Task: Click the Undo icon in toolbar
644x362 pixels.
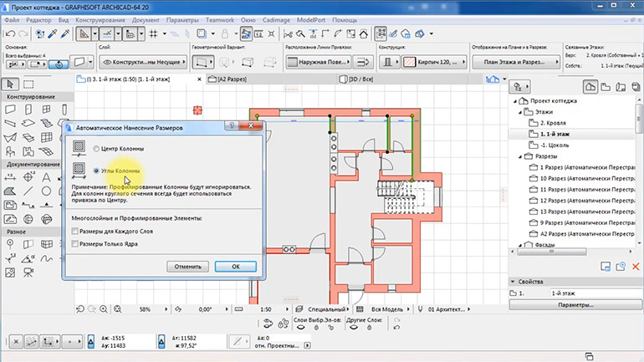Action: pos(11,34)
